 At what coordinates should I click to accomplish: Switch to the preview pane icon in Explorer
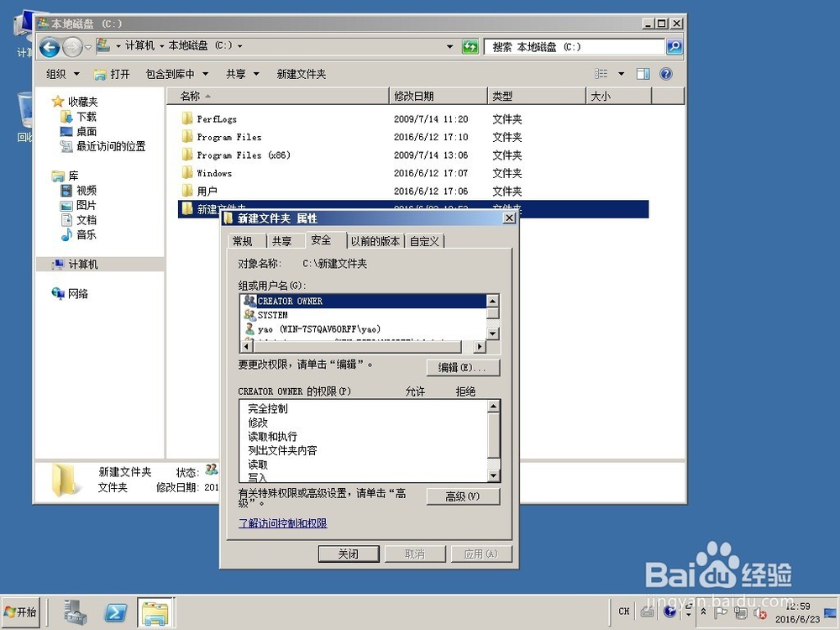click(x=642, y=74)
